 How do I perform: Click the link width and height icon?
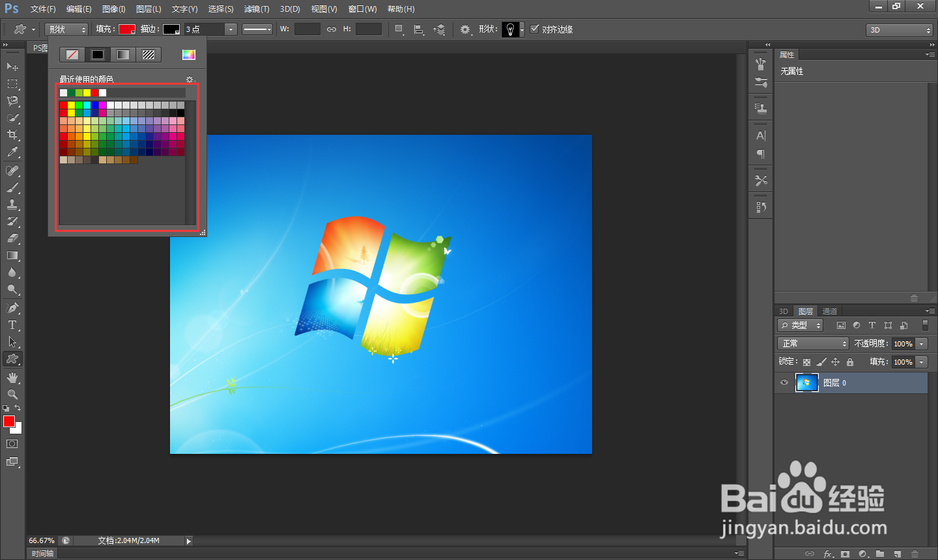(x=332, y=29)
